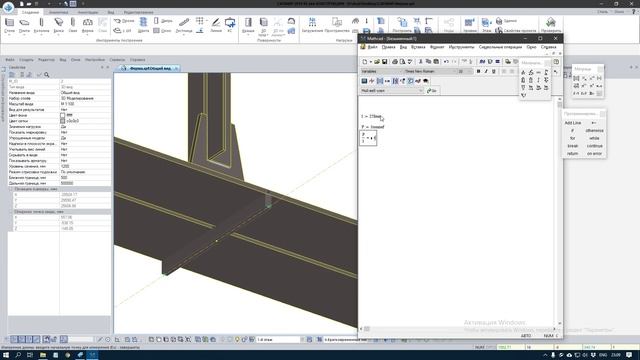Open the My Site web address dropdown in Mathcad
Image resolution: width=640 pixels, height=360 pixels.
pyautogui.click(x=392, y=91)
